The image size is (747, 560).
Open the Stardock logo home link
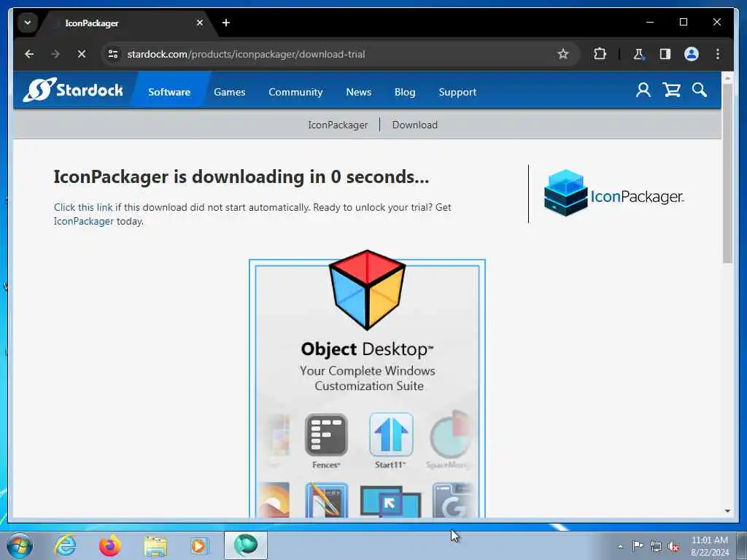coord(73,90)
